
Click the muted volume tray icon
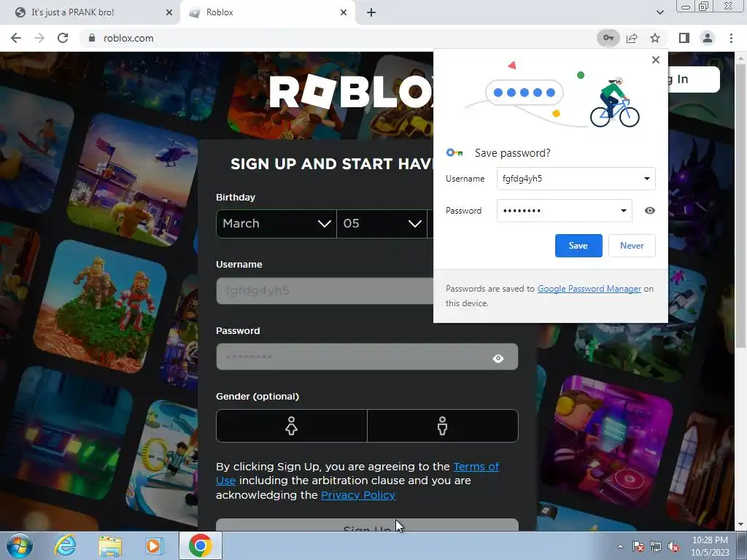pyautogui.click(x=673, y=546)
